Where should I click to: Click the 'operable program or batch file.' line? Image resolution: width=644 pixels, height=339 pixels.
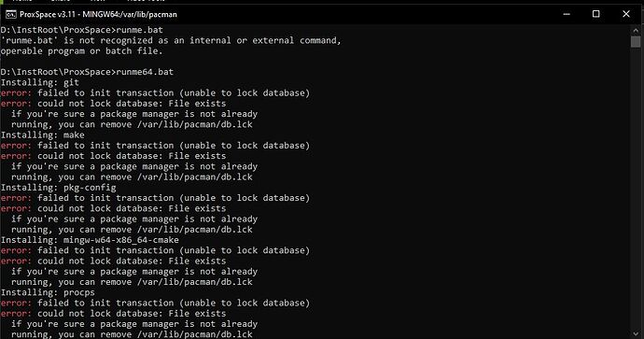[x=82, y=51]
